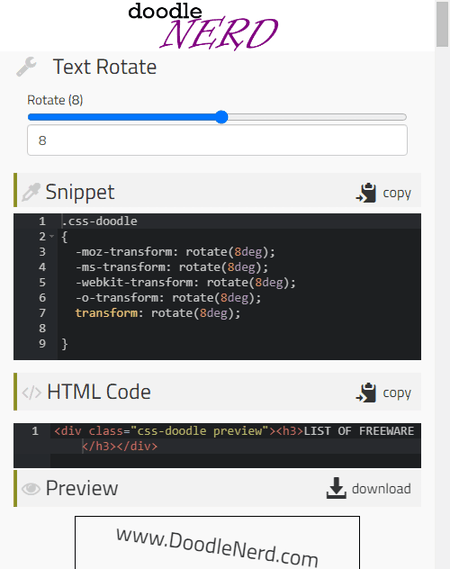Screen dimensions: 450x569
Task: Click the download link for the preview
Action: tap(381, 489)
